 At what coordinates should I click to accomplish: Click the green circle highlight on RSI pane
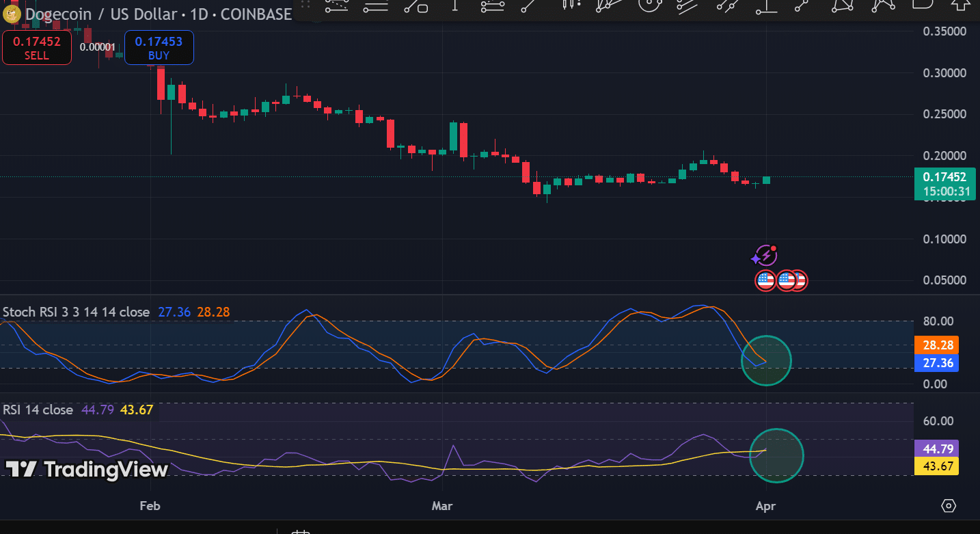pos(776,455)
